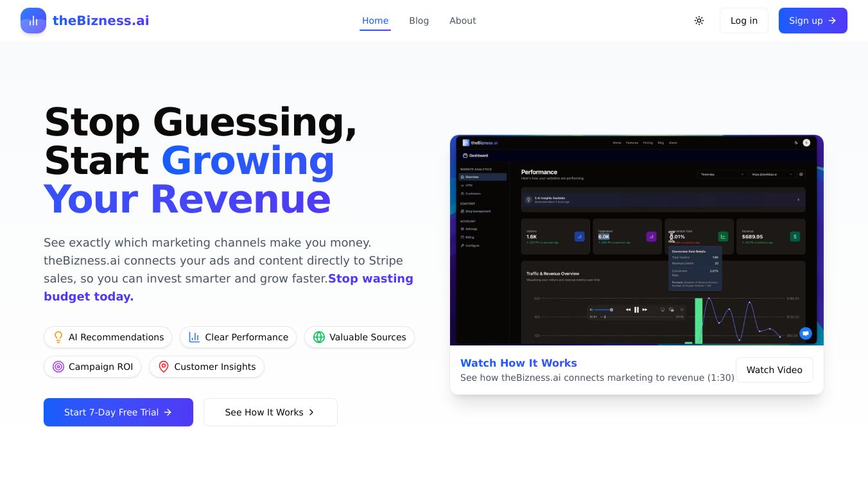This screenshot has height=488, width=868.
Task: Click the Sign up button
Action: (x=813, y=21)
